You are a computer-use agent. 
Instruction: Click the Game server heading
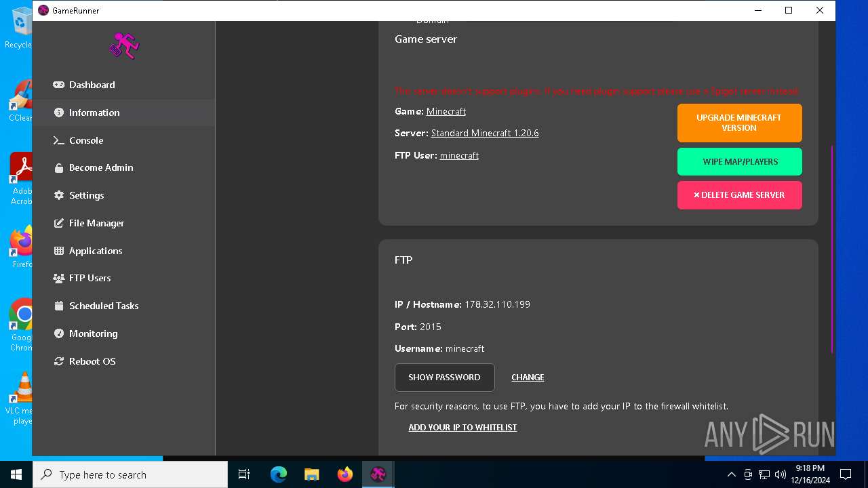[426, 39]
